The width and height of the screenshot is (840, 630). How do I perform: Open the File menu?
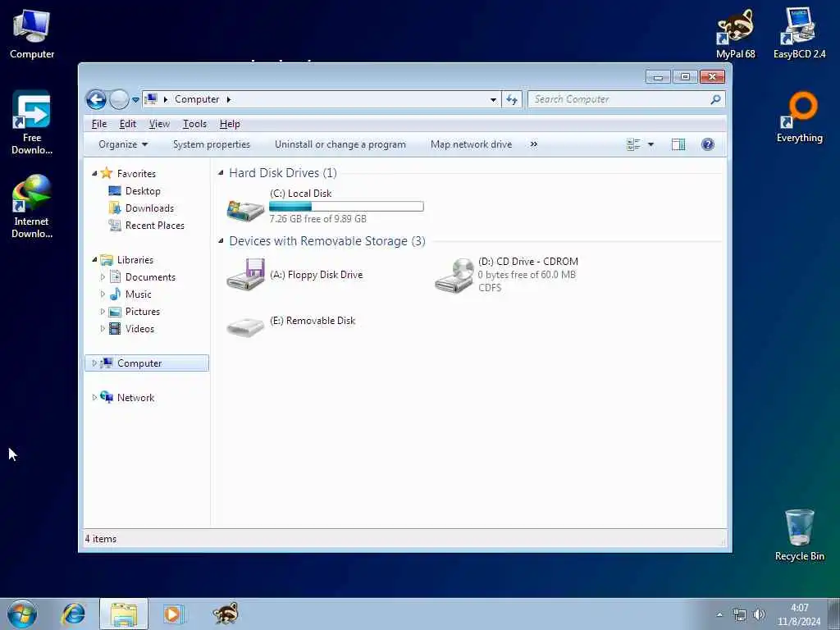[x=99, y=124]
